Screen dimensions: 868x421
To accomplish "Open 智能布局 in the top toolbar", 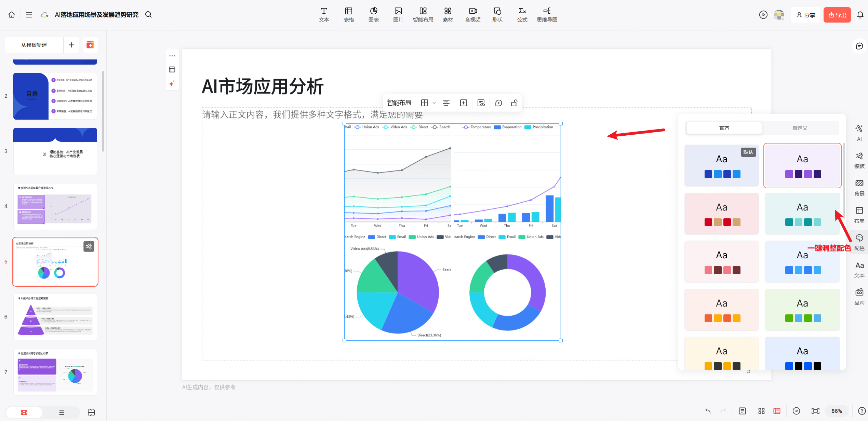I will (423, 15).
